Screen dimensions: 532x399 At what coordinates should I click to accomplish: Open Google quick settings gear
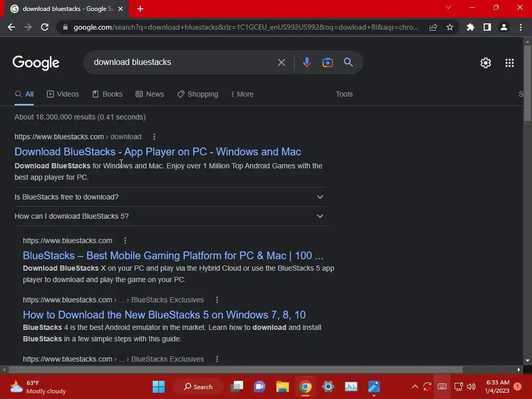click(x=486, y=63)
